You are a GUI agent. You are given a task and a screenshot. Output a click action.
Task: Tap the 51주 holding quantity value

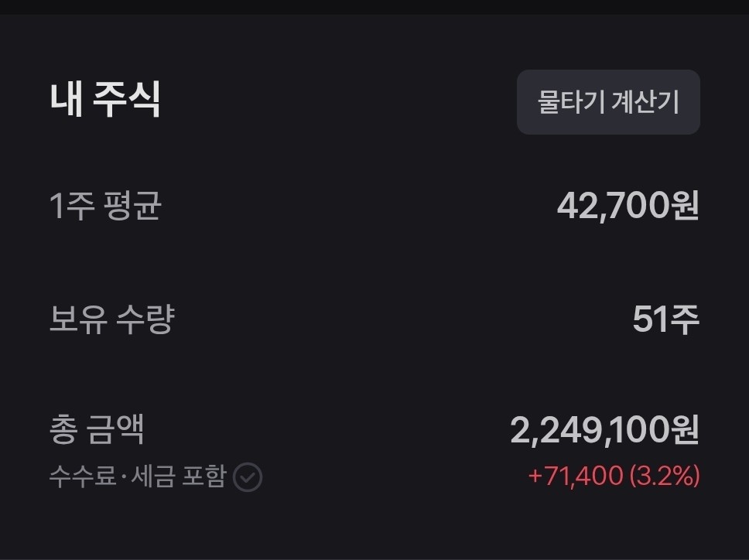[x=665, y=319]
